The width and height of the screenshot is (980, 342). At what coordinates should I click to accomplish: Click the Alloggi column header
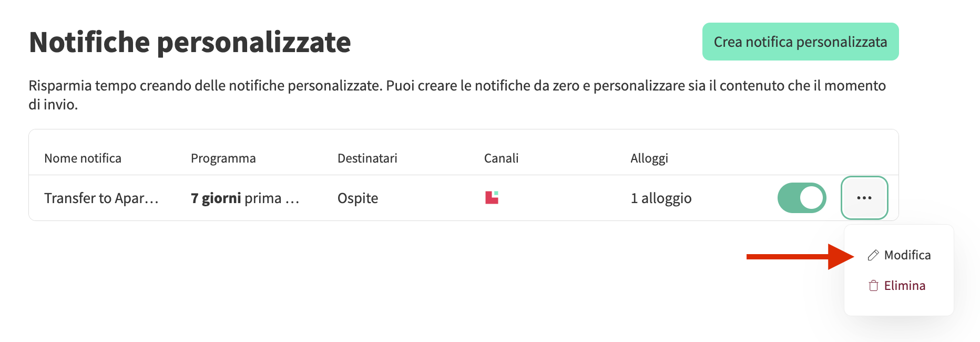click(x=649, y=158)
